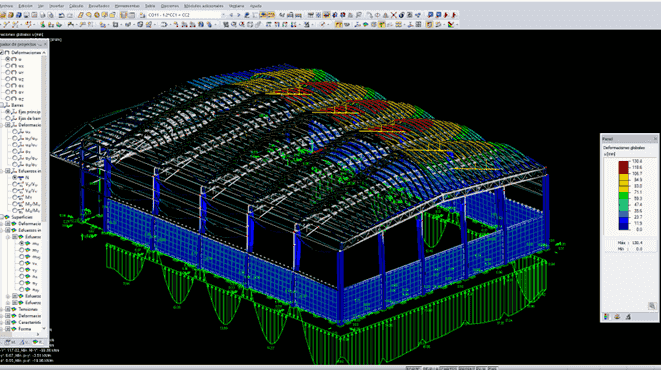Screen dimensions: 661x370
Task: Go to the next load case arrow
Action: 239,15
